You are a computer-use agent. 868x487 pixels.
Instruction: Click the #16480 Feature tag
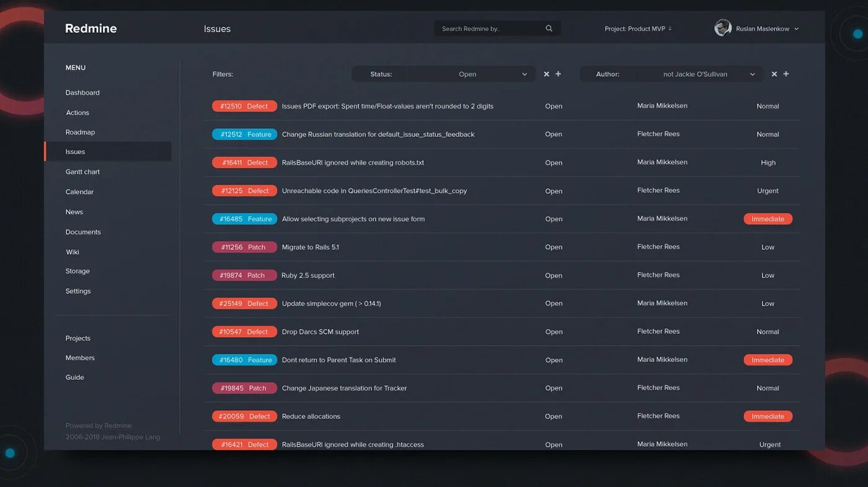click(x=244, y=360)
